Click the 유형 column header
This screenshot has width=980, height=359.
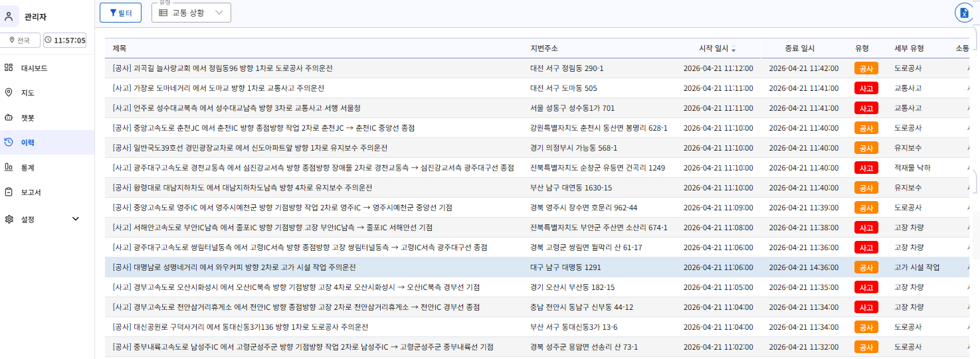click(x=862, y=48)
